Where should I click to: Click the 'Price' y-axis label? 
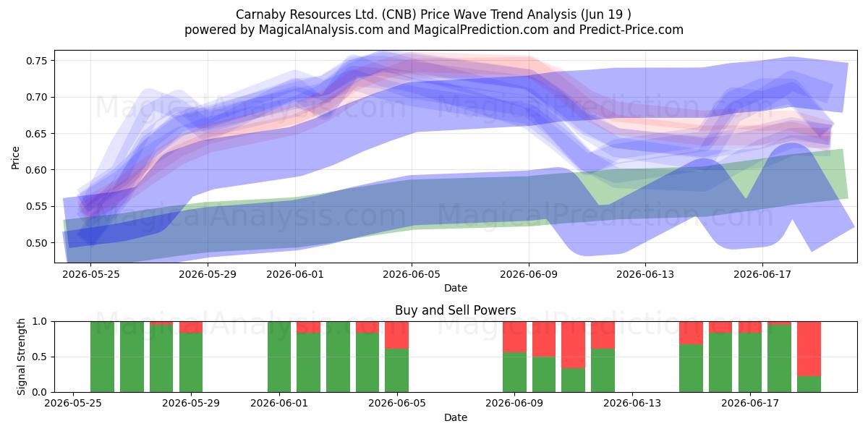click(16, 156)
